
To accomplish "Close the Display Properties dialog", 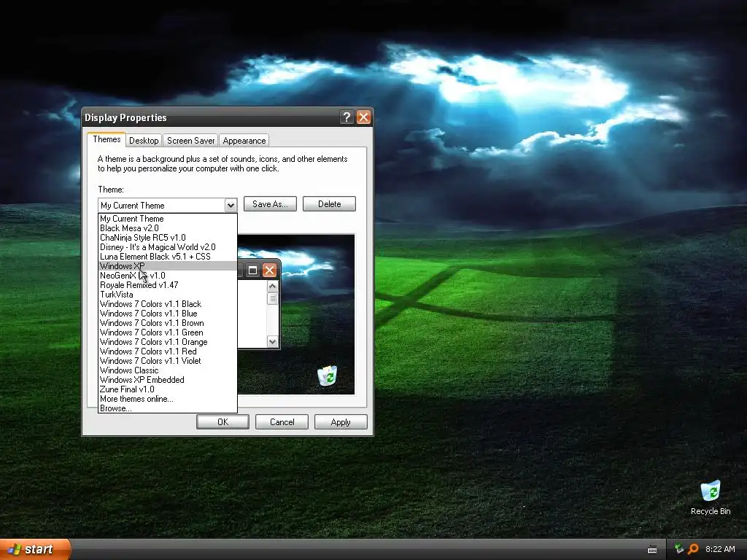I will pyautogui.click(x=363, y=117).
